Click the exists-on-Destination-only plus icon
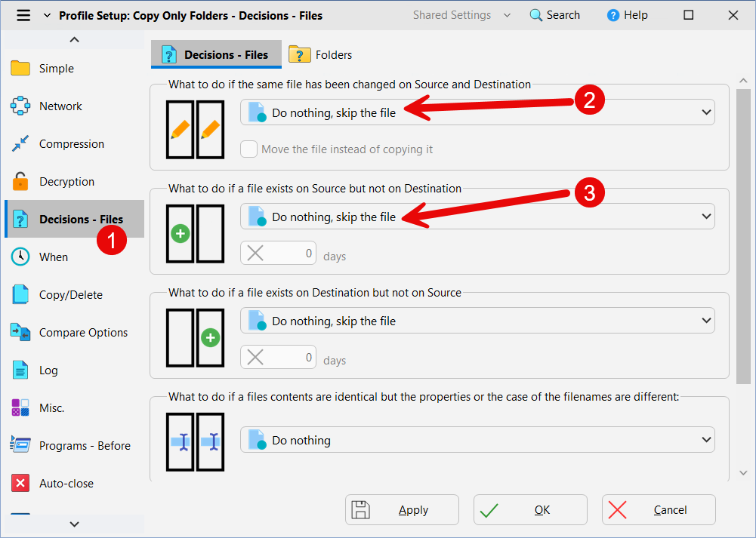Viewport: 756px width, 538px height. 196,337
